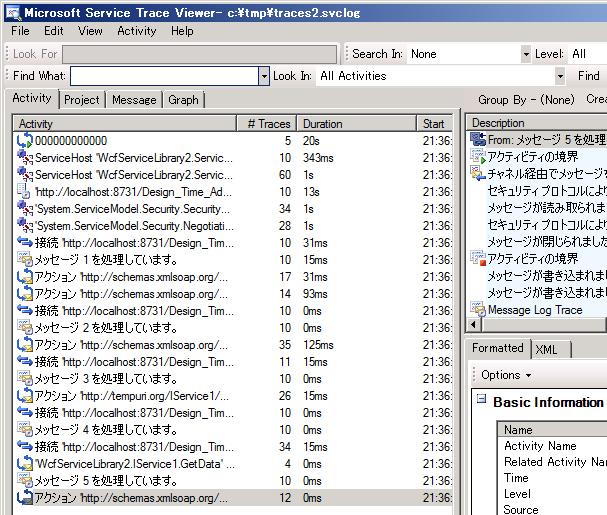607x515 pixels.
Task: Click the transfer icon beside From: メッセージ 5 を処理
Action: pos(478,139)
